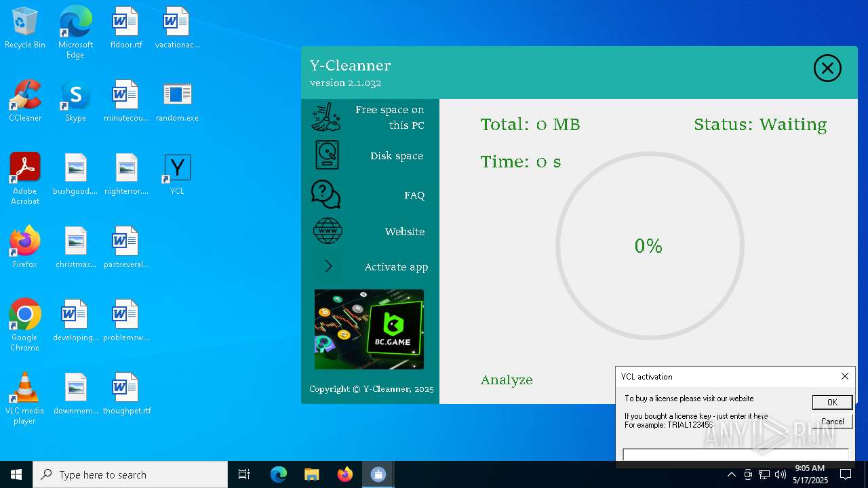Image resolution: width=868 pixels, height=488 pixels.
Task: Select random.exe desktop file
Action: [177, 101]
